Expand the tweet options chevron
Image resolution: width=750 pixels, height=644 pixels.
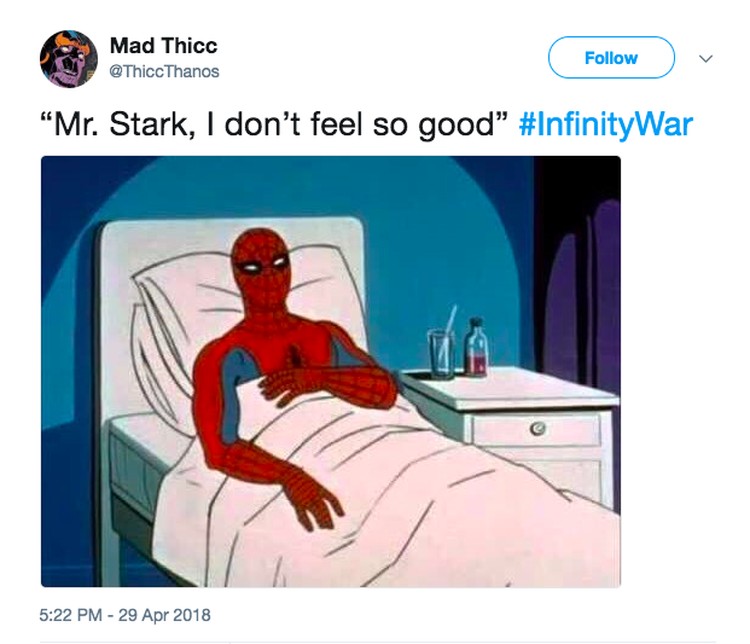coord(706,59)
